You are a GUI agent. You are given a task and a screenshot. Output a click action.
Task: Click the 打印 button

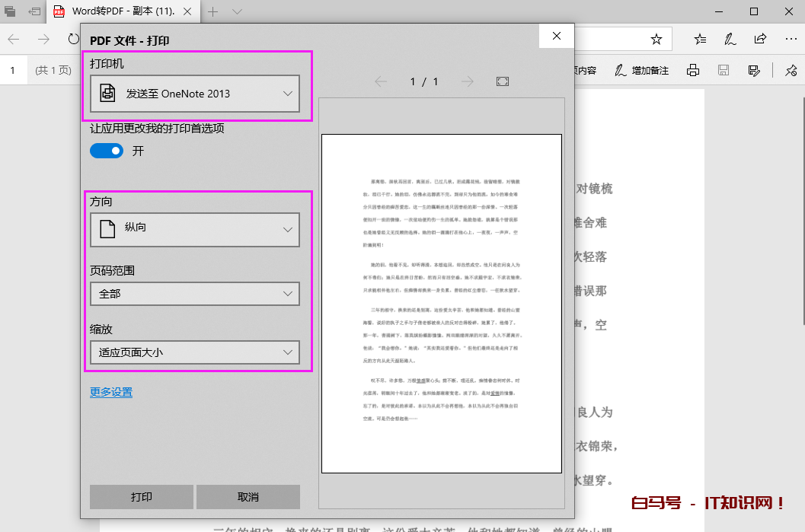142,497
